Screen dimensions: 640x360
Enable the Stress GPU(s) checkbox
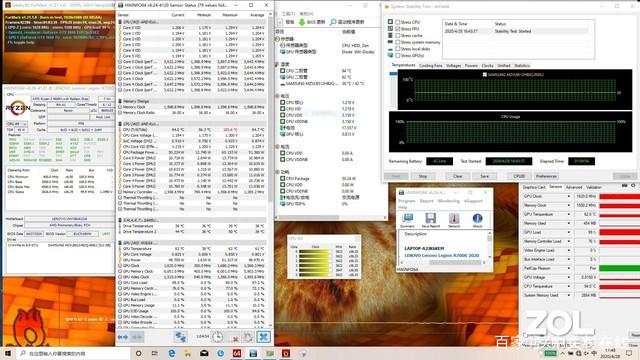click(x=397, y=55)
